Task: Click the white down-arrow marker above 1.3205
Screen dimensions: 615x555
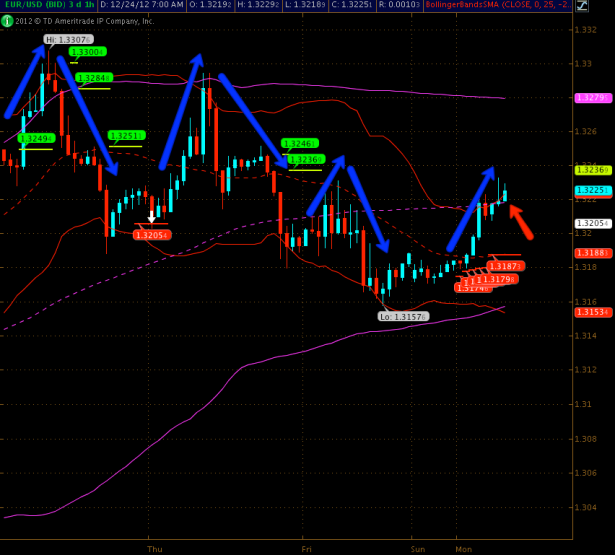Action: click(151, 216)
